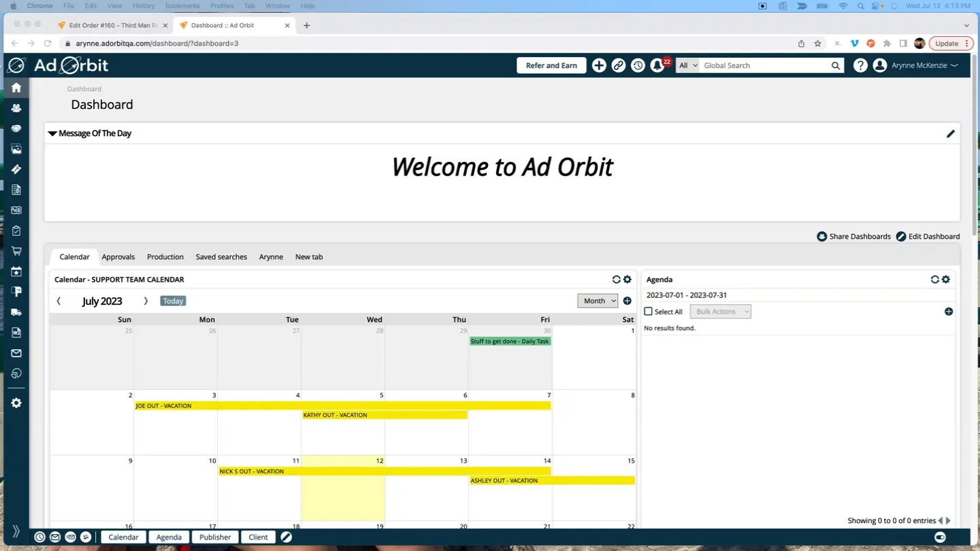Switch to the Production tab
Image resolution: width=980 pixels, height=551 pixels.
point(165,257)
